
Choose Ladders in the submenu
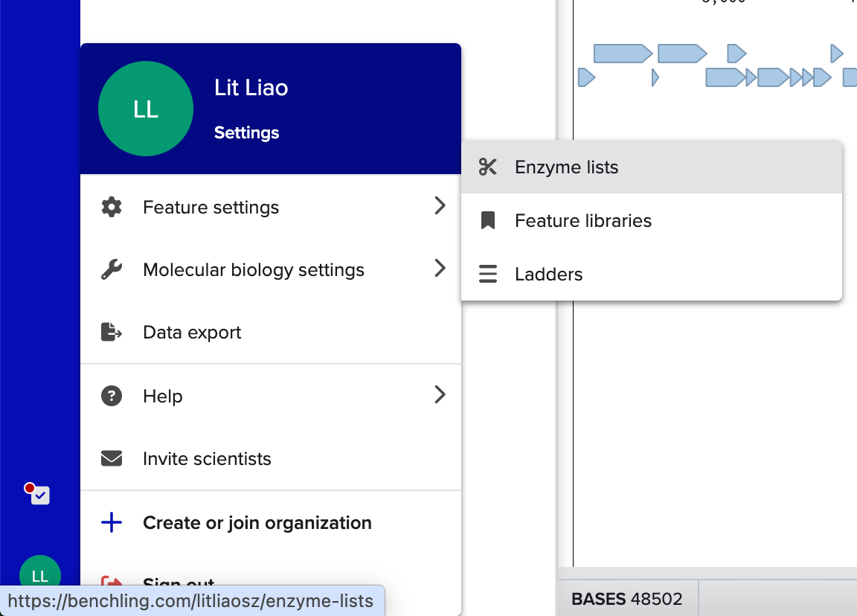pos(548,275)
